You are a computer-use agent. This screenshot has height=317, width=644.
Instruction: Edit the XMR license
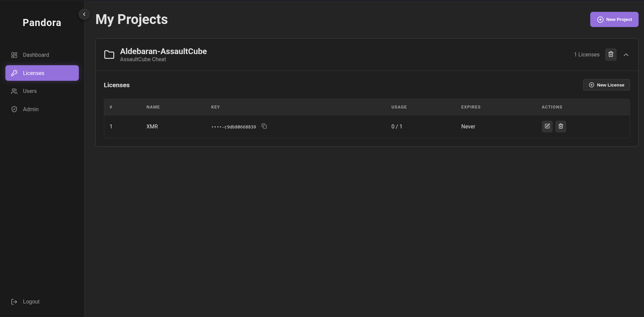tap(547, 126)
